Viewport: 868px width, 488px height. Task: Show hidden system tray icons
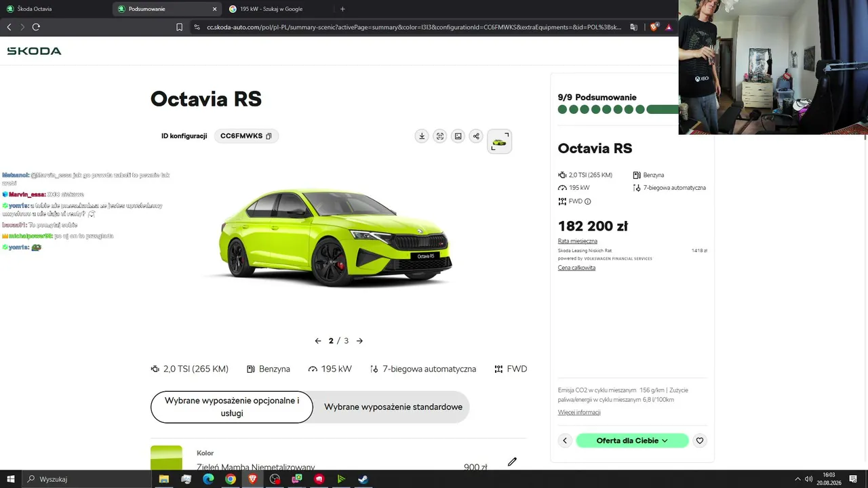(797, 479)
